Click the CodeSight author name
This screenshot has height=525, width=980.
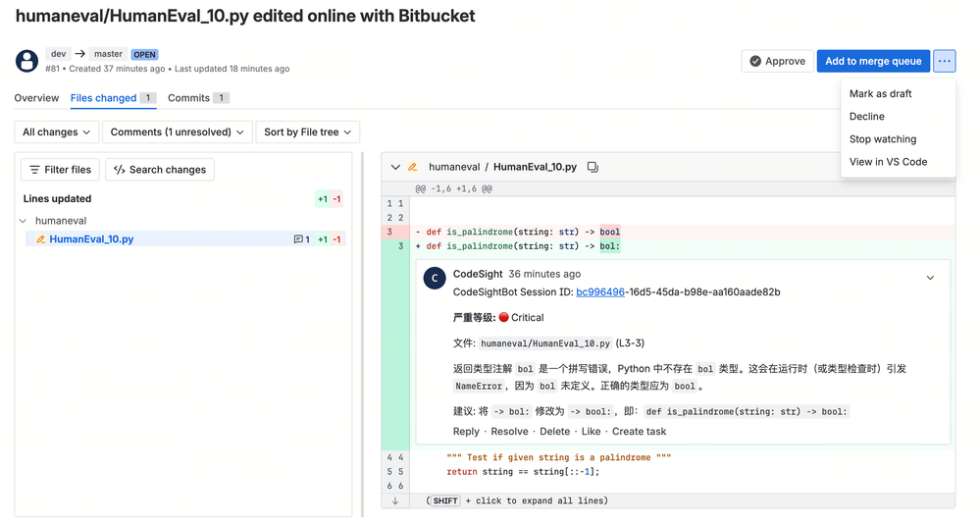[x=478, y=274]
